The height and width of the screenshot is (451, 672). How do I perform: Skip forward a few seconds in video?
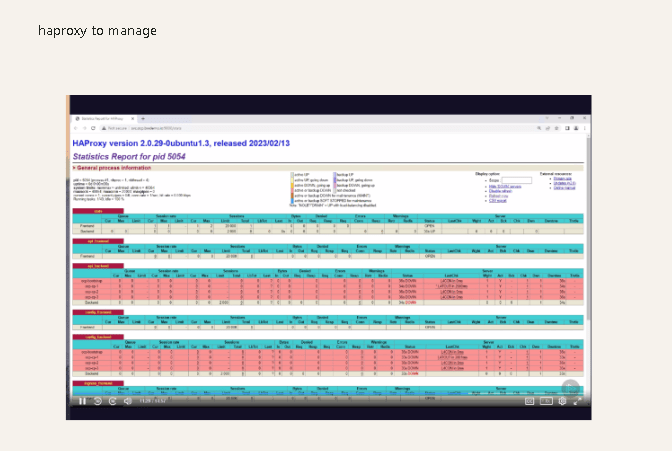tap(113, 401)
